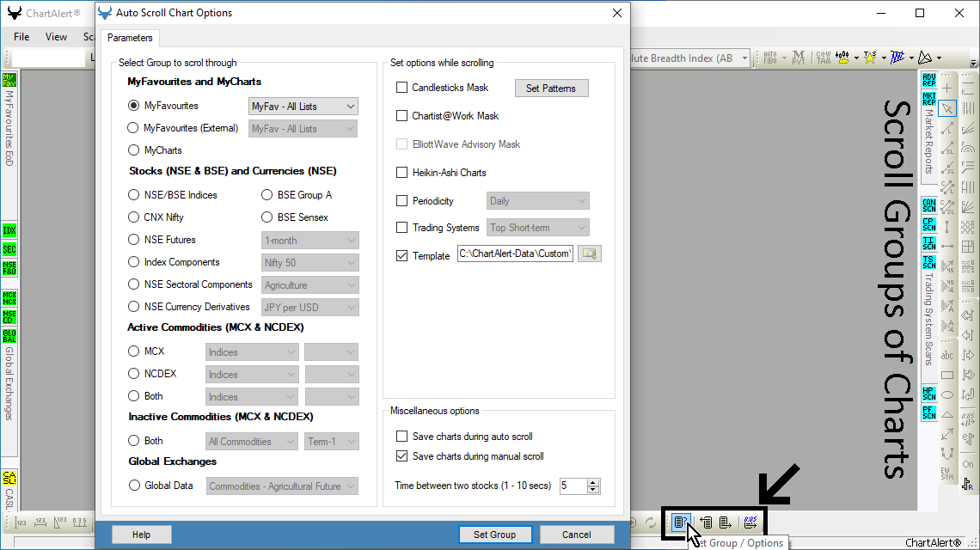The image size is (980, 550).
Task: Click the Set Group button
Action: click(x=494, y=535)
